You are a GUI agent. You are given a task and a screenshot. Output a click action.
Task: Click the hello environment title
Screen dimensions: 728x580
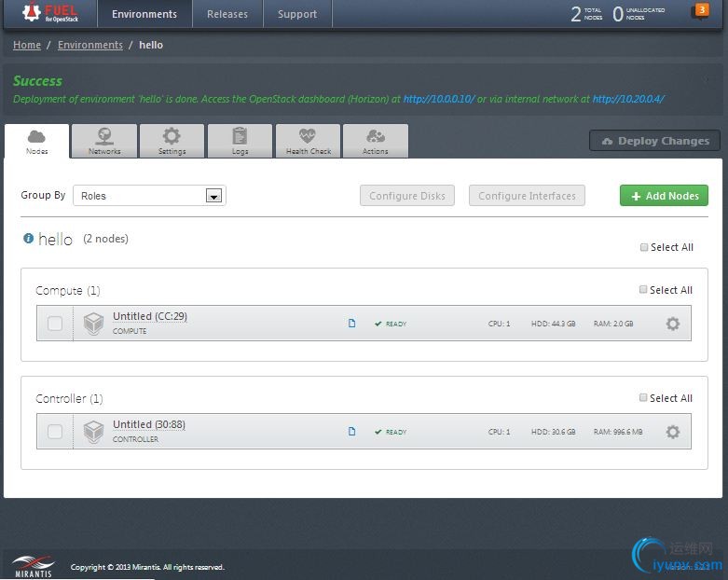[x=55, y=240]
